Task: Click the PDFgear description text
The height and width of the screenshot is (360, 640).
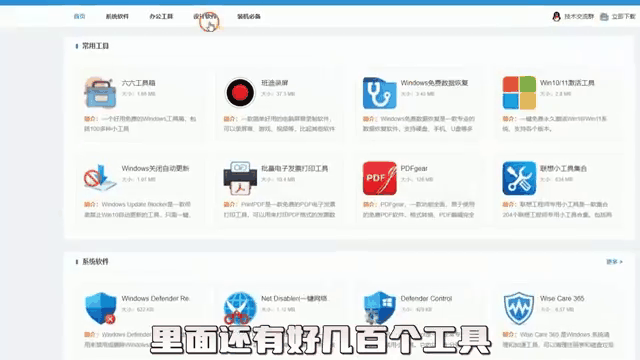Action: 419,209
